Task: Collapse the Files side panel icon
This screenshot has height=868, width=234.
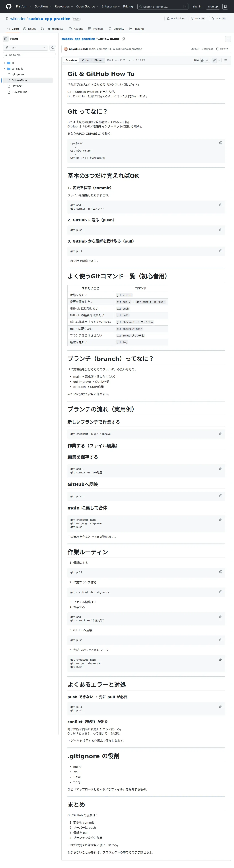Action: [6, 39]
